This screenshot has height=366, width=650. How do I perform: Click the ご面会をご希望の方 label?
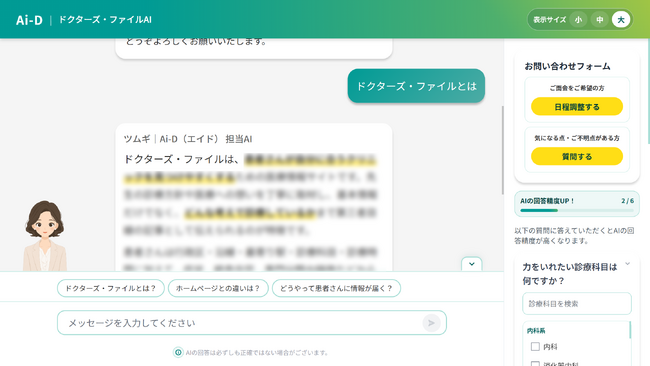[x=577, y=88]
